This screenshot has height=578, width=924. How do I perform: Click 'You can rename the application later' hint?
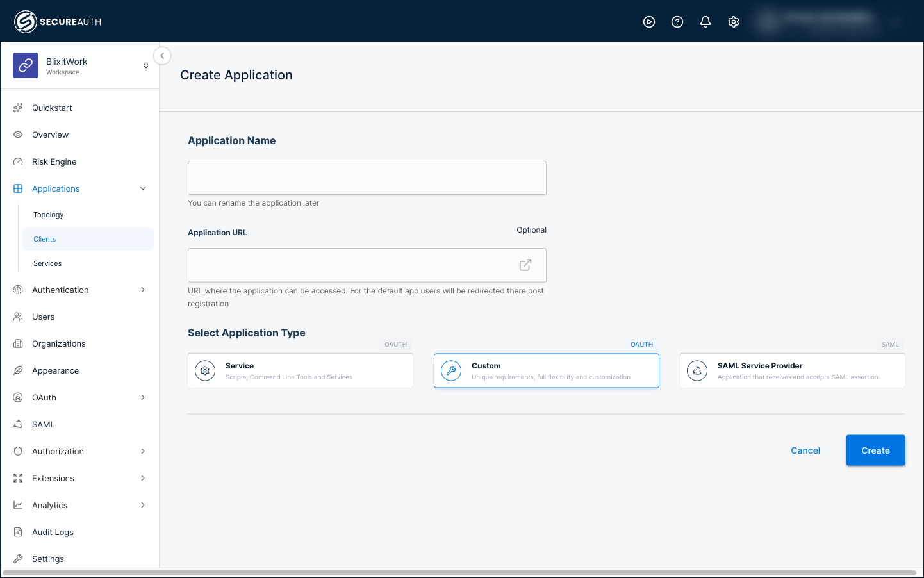coord(253,203)
